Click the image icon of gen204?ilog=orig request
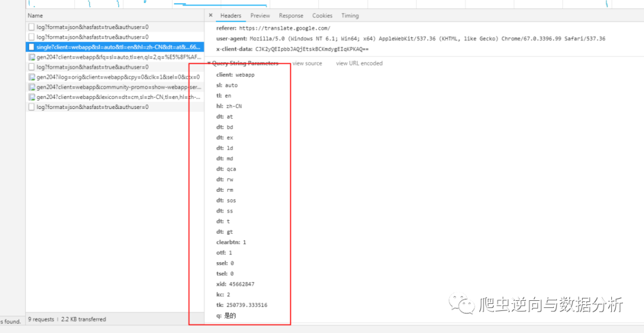The image size is (644, 333). tap(32, 77)
